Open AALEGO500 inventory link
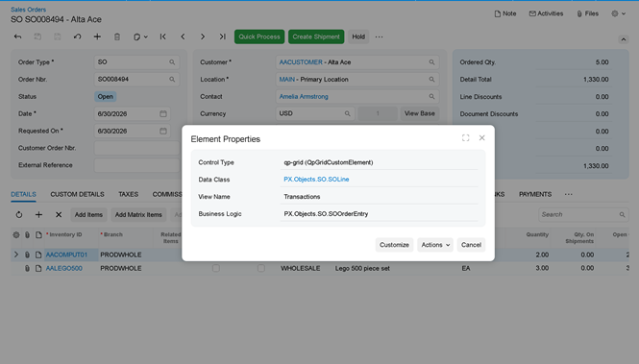Image resolution: width=639 pixels, height=364 pixels. pyautogui.click(x=64, y=268)
